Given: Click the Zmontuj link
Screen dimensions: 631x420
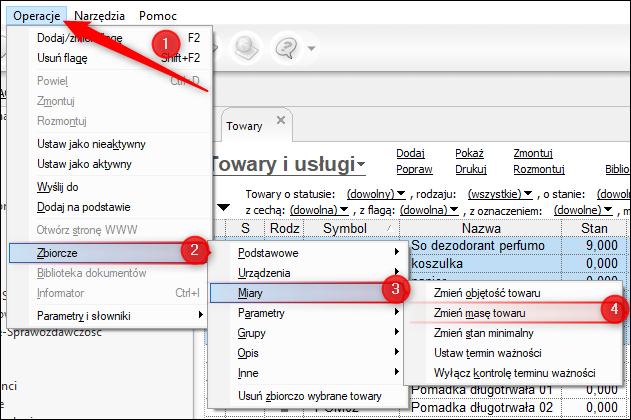Looking at the screenshot, I should [x=533, y=153].
